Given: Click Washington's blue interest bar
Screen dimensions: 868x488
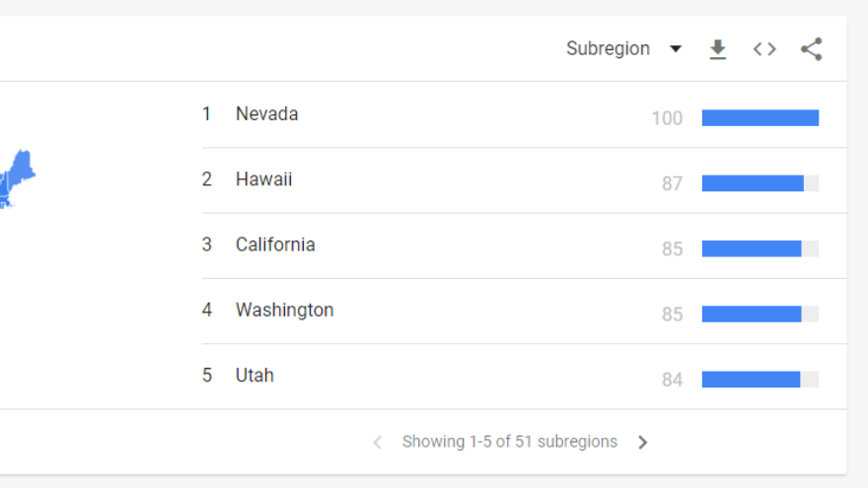Looking at the screenshot, I should coord(752,314).
